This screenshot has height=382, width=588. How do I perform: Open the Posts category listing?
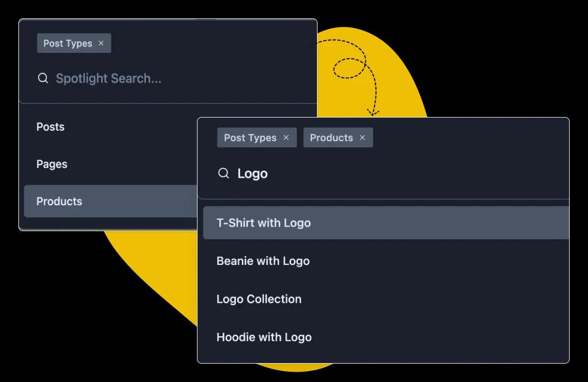click(x=50, y=127)
